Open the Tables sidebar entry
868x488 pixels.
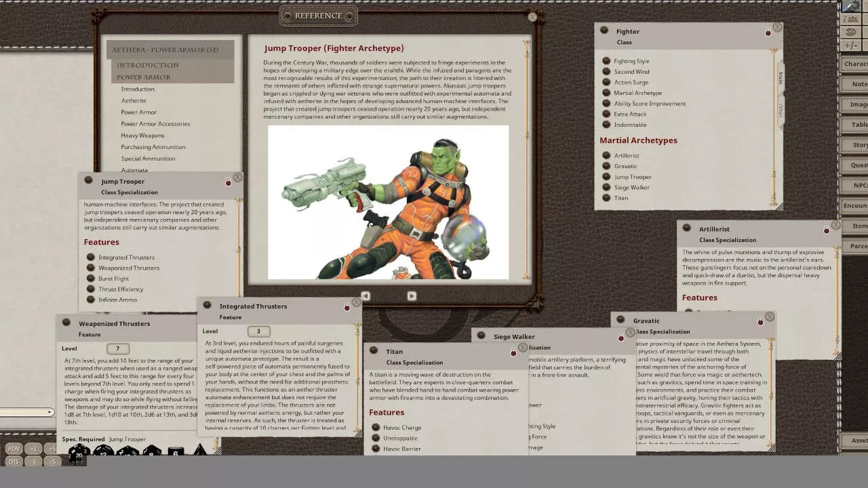click(x=854, y=125)
